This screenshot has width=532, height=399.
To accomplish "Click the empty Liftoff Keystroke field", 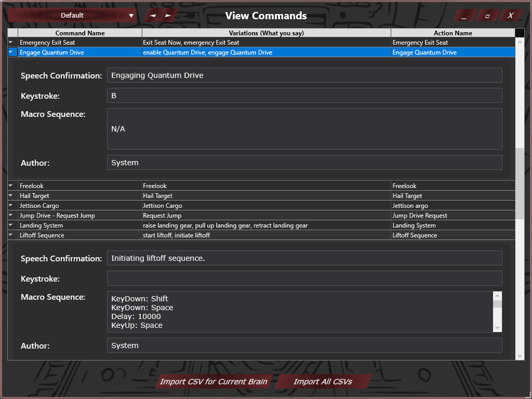I will tap(304, 278).
